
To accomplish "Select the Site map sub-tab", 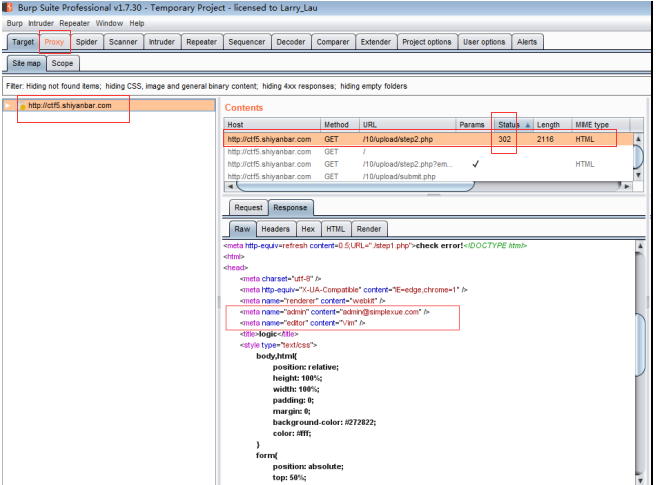I will click(26, 63).
